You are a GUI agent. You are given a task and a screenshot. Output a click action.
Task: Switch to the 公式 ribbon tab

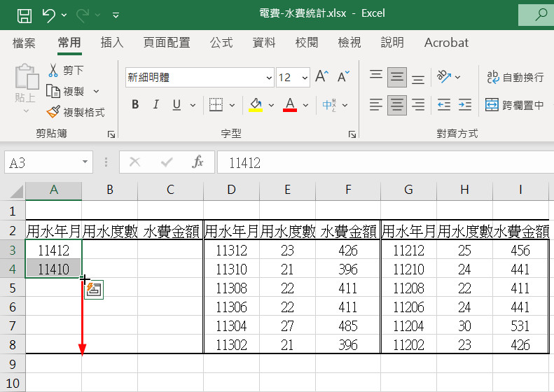tap(221, 43)
